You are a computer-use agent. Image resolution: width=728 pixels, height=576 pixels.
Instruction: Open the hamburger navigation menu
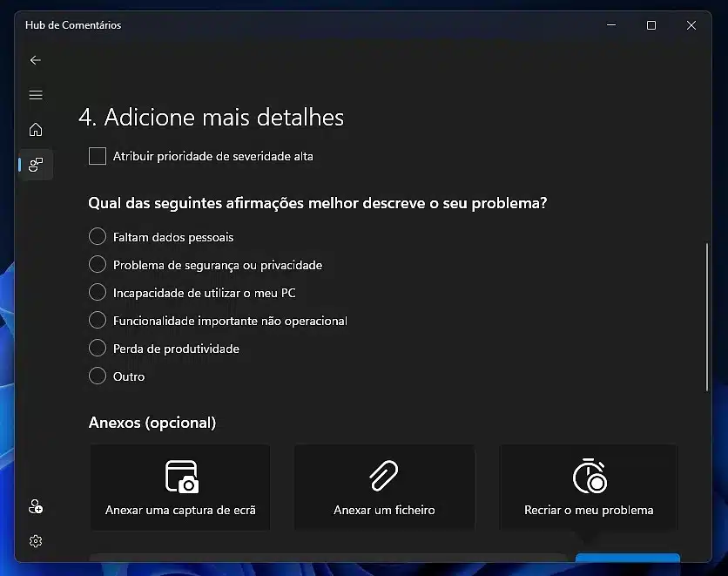pos(36,95)
